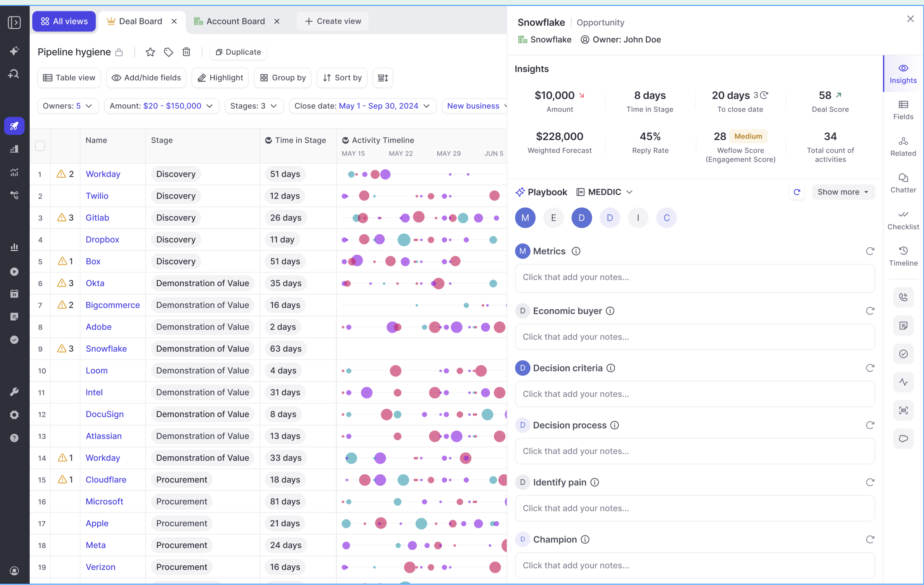Expand the Show more dropdown

(x=843, y=192)
